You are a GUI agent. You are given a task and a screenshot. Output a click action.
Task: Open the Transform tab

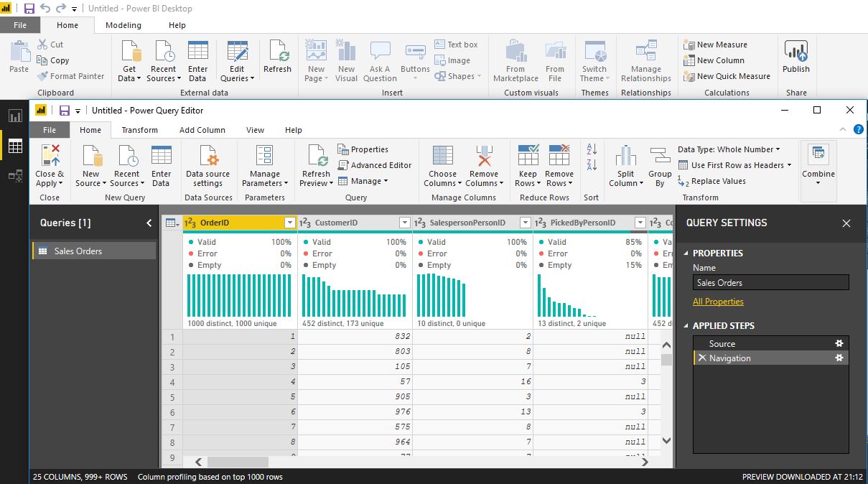tap(140, 130)
